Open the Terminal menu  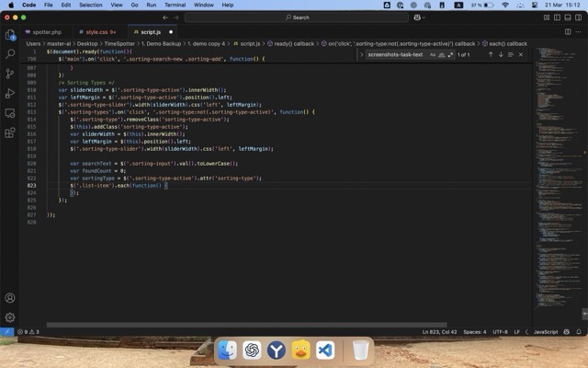(x=175, y=5)
